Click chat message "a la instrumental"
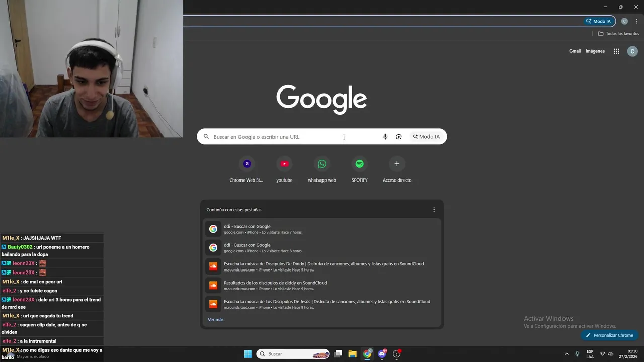Image resolution: width=644 pixels, height=362 pixels. point(38,341)
